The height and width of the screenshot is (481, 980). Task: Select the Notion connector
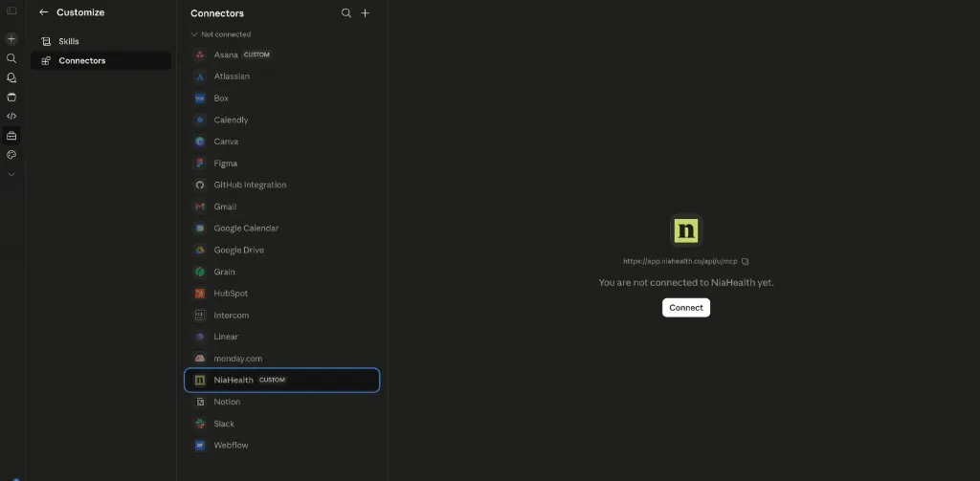tap(282, 402)
